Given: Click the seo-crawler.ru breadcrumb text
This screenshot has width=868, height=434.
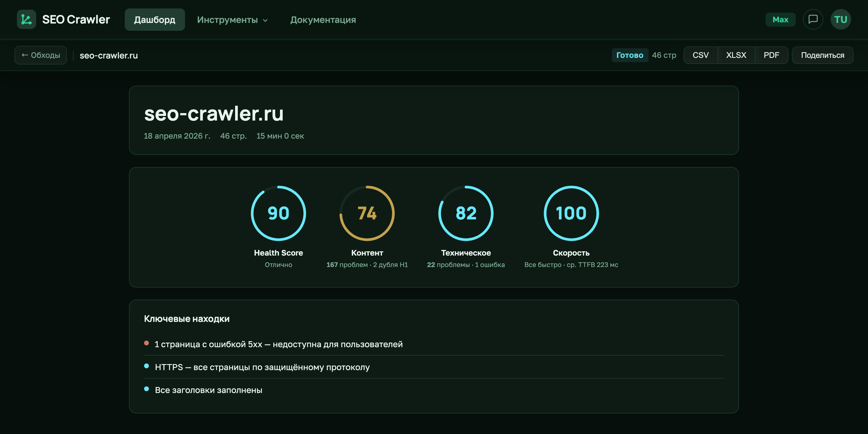Looking at the screenshot, I should pos(108,55).
